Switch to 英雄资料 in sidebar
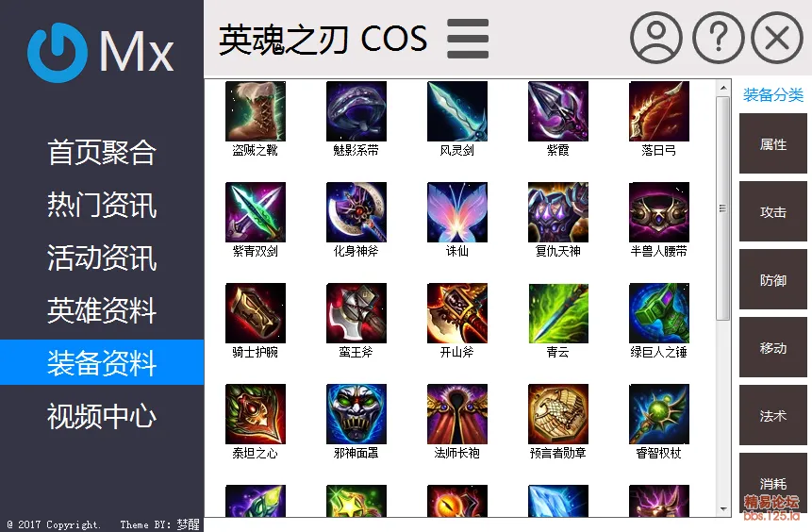 point(102,310)
